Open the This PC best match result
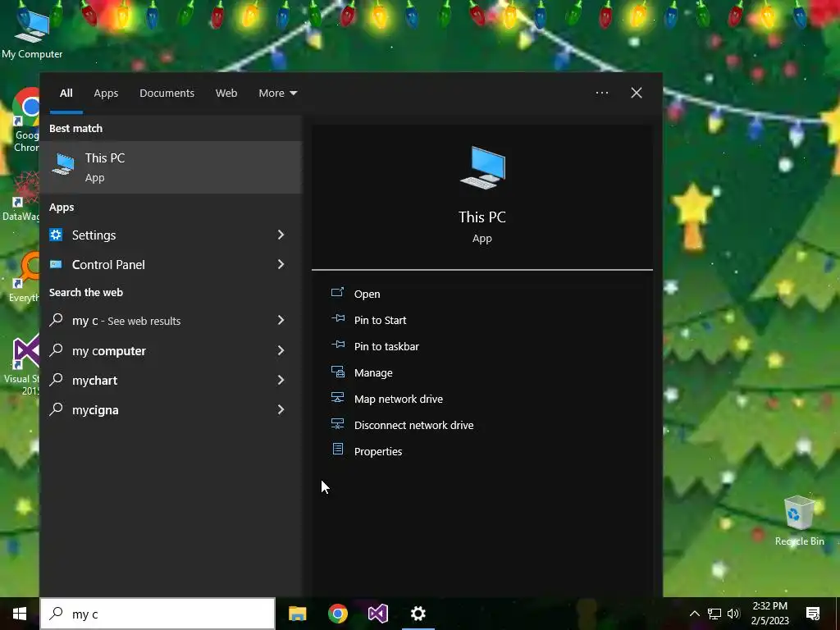This screenshot has height=630, width=840. coord(171,167)
